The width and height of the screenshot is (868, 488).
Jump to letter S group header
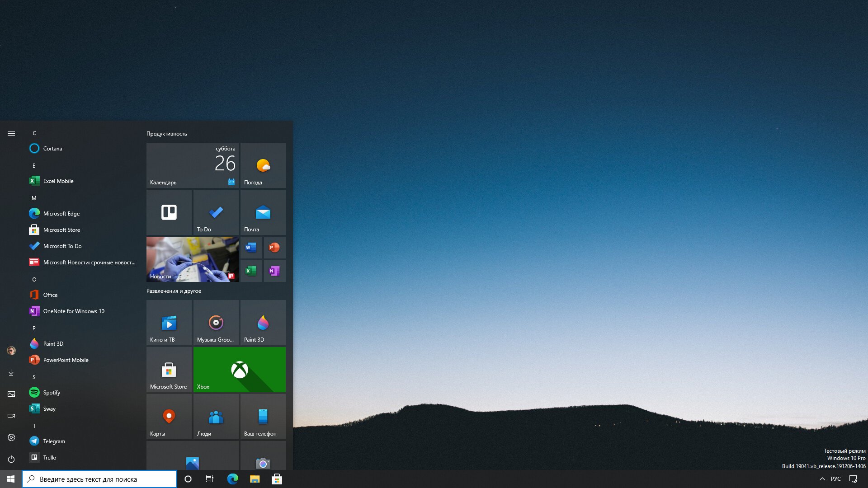[34, 377]
